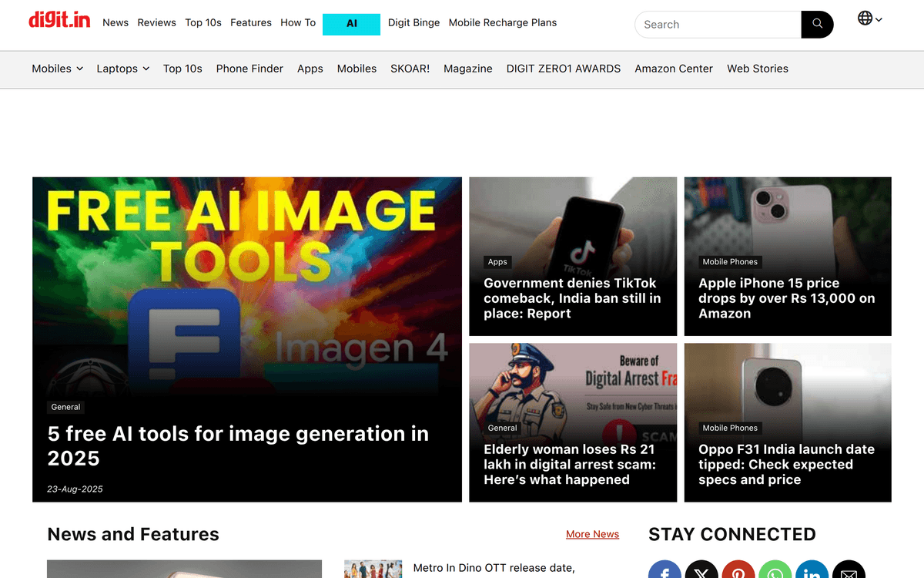This screenshot has width=924, height=578.
Task: Open Amazon Center
Action: point(674,69)
